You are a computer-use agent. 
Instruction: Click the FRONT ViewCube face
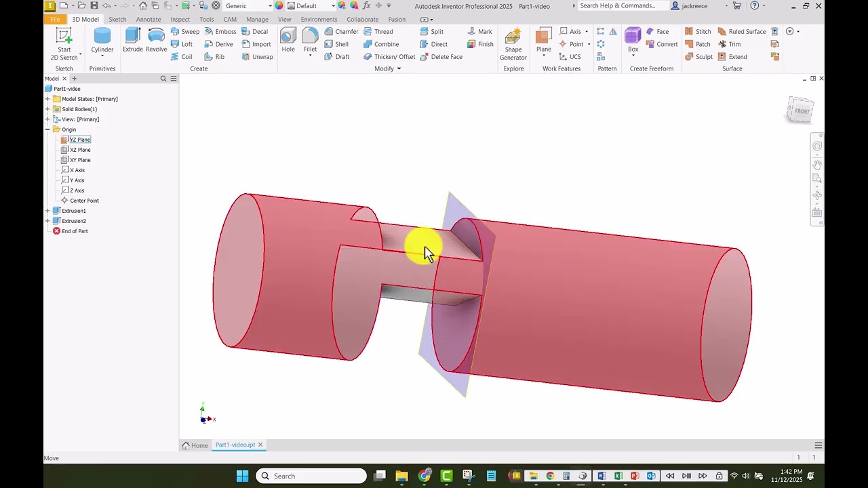click(801, 110)
